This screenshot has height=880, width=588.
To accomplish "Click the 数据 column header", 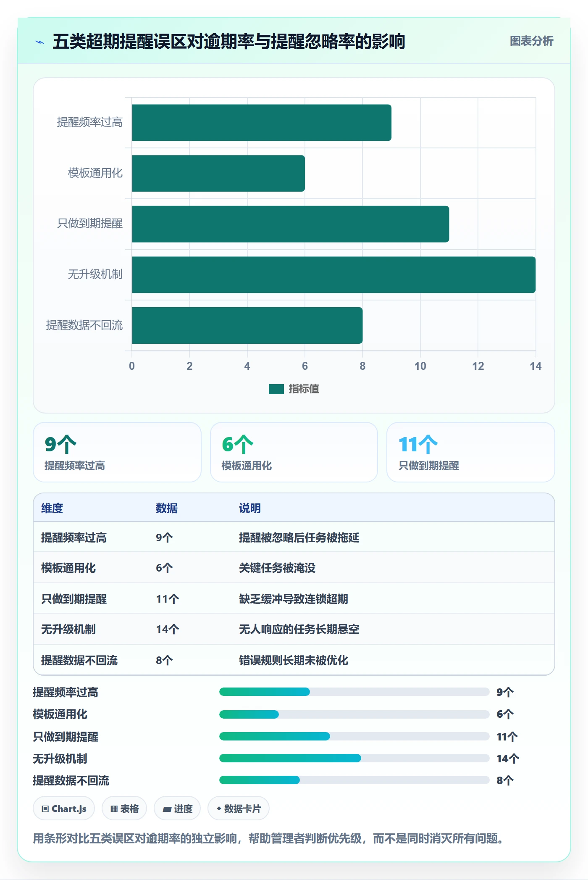I will pyautogui.click(x=167, y=508).
